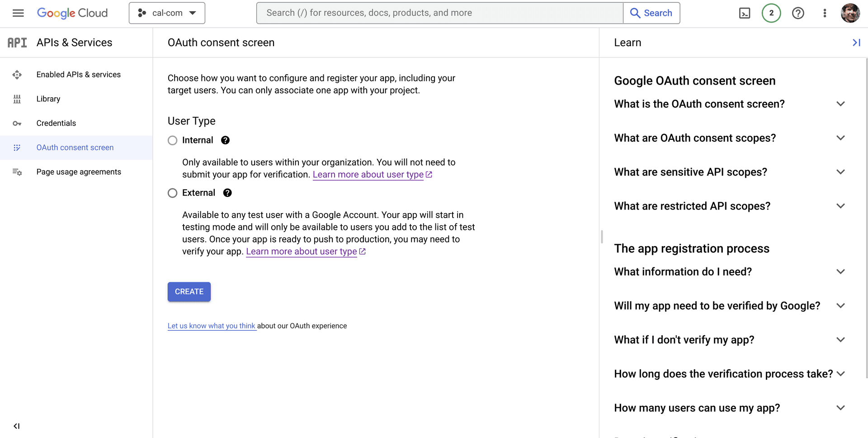Go to Credentials in sidebar
Screen dimensions: 868x438
click(56, 123)
